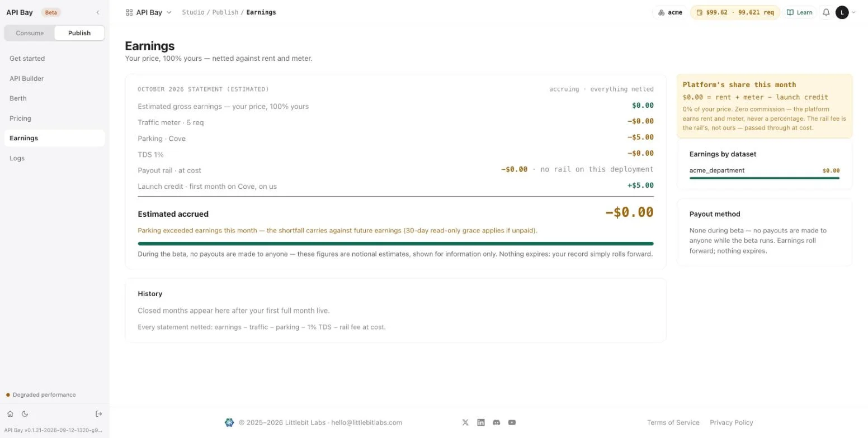Select Earnings in the sidebar
The image size is (868, 438).
point(54,138)
